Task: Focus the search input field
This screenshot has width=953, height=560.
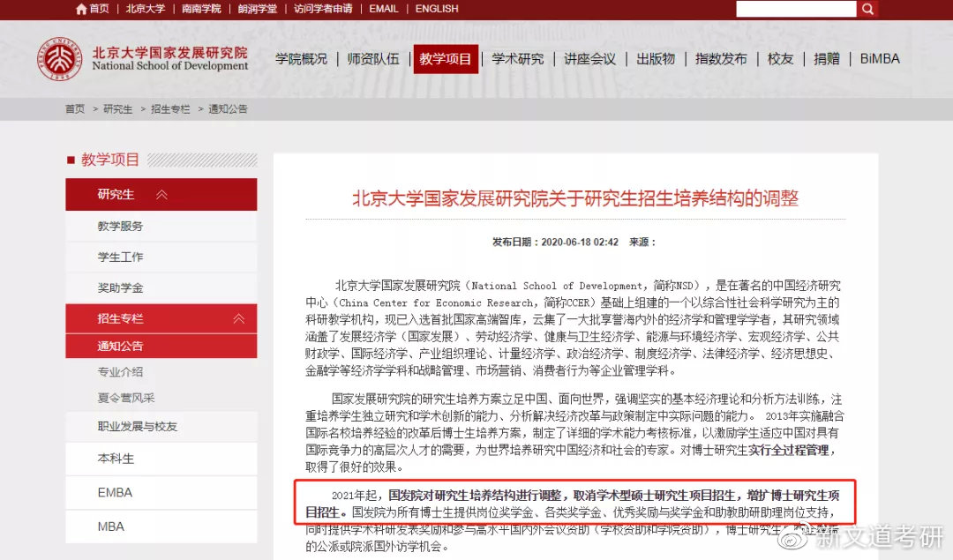Action: tap(796, 9)
